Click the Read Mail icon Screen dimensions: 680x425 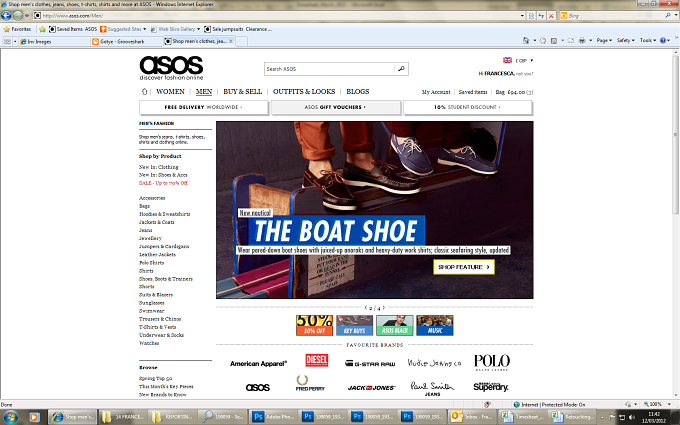571,40
